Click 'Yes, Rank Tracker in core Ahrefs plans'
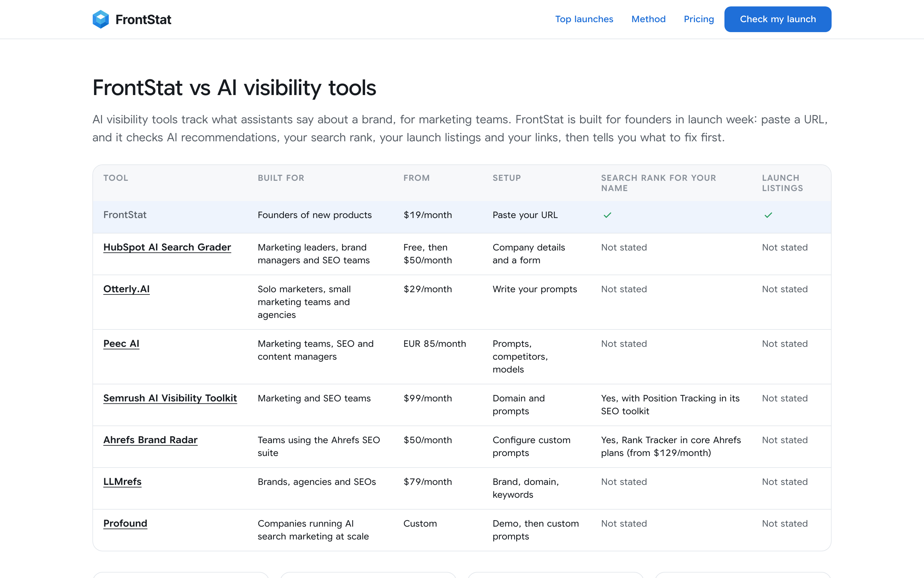Screen dimensions: 924x578 click(x=671, y=446)
